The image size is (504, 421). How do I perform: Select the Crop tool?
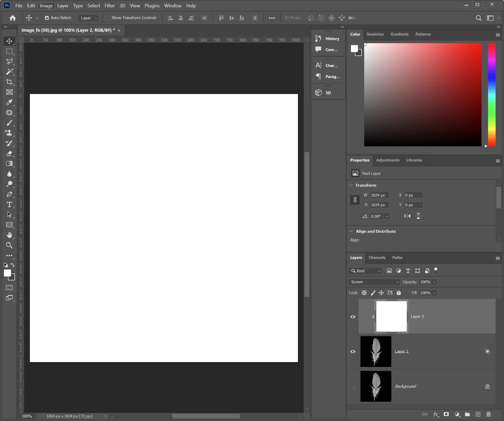pyautogui.click(x=9, y=82)
